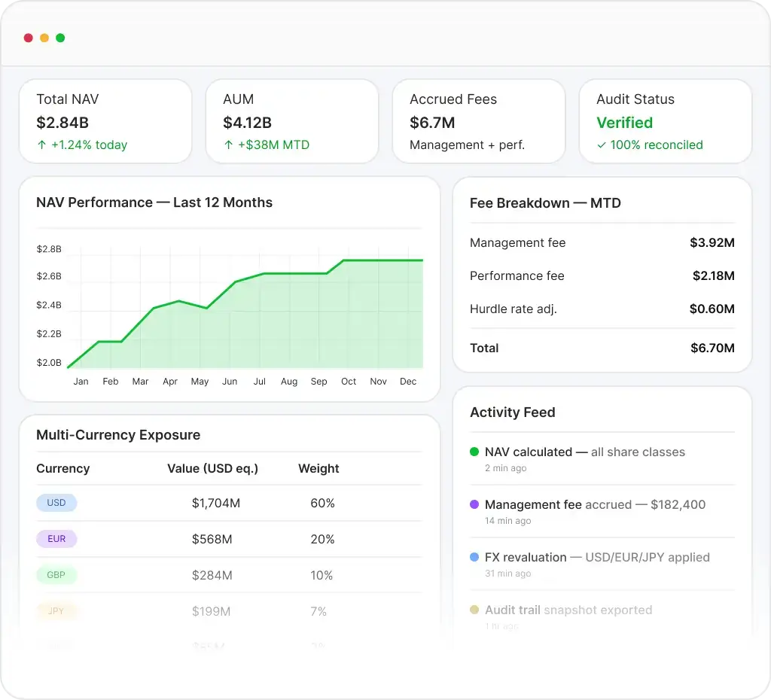Select the EUR currency badge
This screenshot has width=771, height=700.
pyautogui.click(x=56, y=539)
